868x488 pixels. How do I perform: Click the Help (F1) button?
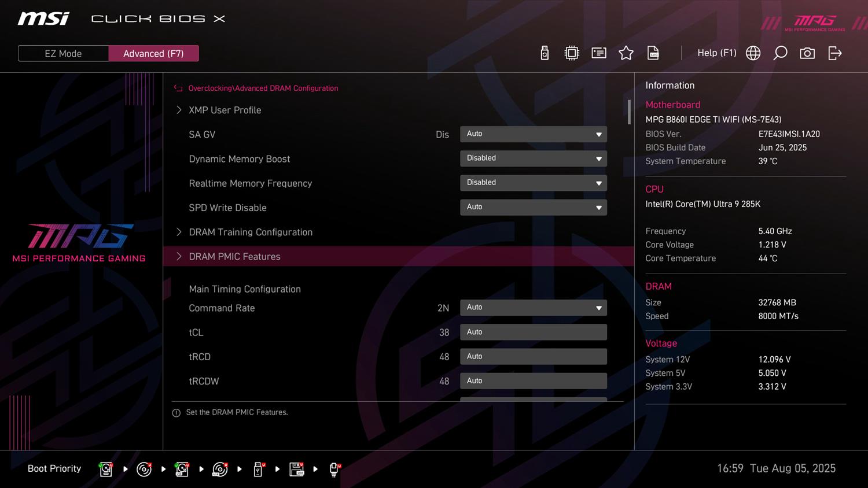[x=716, y=53]
